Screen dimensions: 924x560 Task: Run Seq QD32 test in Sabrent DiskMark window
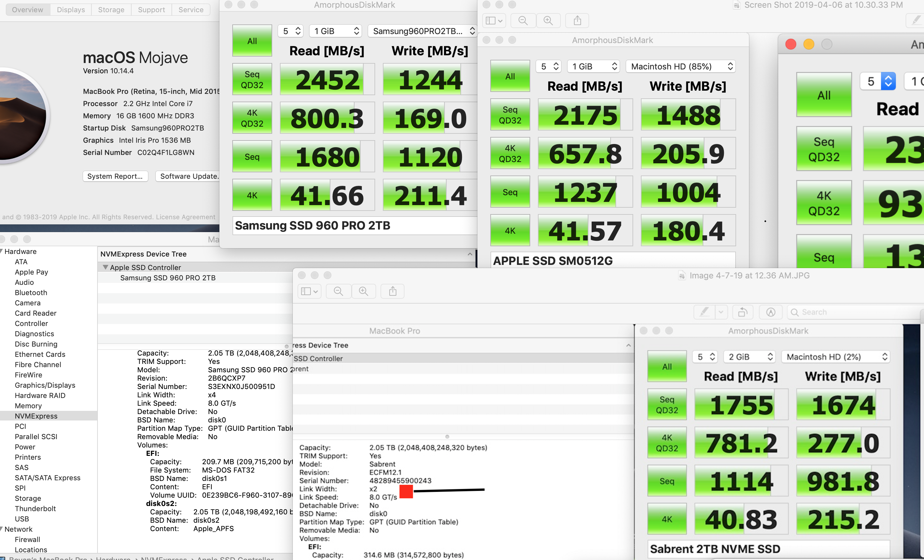pos(667,404)
